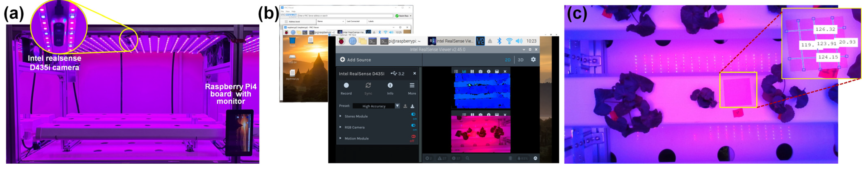Switch to the 3D view tab
Image resolution: width=868 pixels, height=170 pixels.
coord(521,60)
